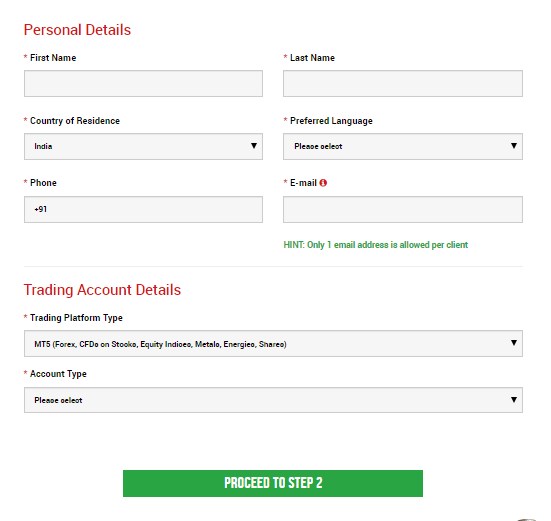Screen dimensions: 551x521
Task: Click the Account Type dropdown arrow
Action: [x=514, y=399]
